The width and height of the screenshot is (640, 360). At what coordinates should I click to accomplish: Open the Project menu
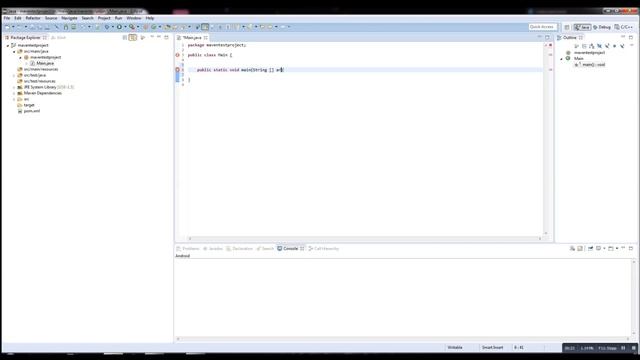tap(104, 18)
